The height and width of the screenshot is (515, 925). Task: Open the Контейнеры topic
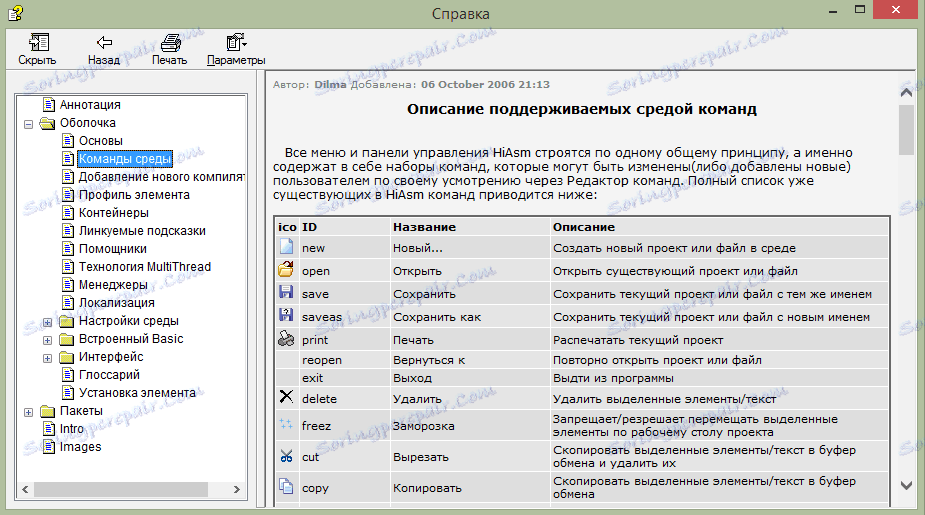(x=114, y=212)
